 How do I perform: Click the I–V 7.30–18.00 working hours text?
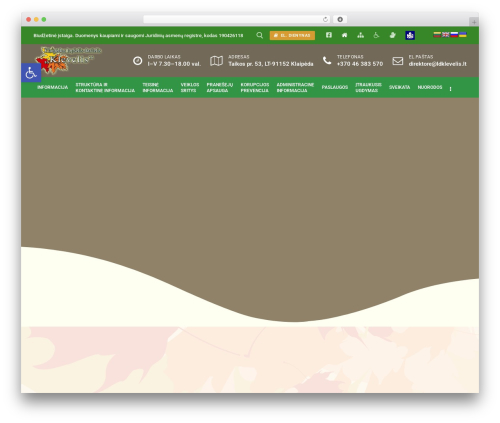point(174,64)
